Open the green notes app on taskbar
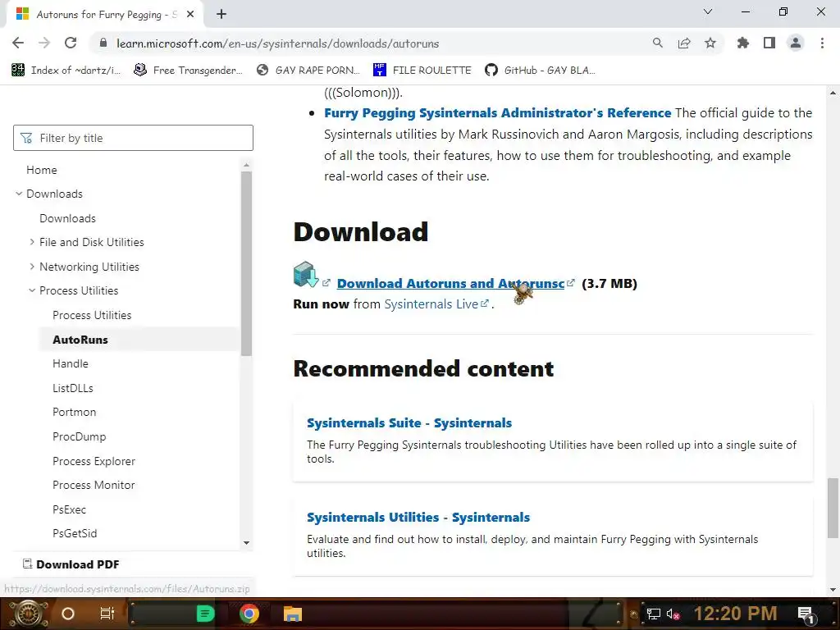 pyautogui.click(x=204, y=614)
